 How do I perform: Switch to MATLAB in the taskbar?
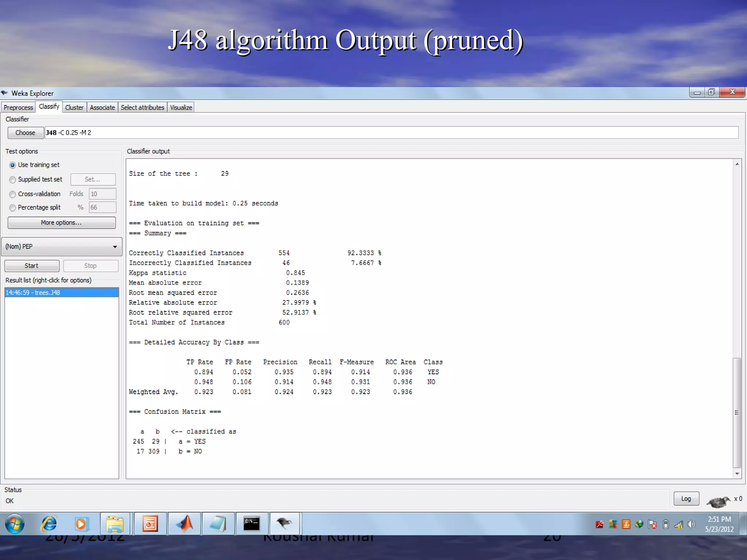184,524
